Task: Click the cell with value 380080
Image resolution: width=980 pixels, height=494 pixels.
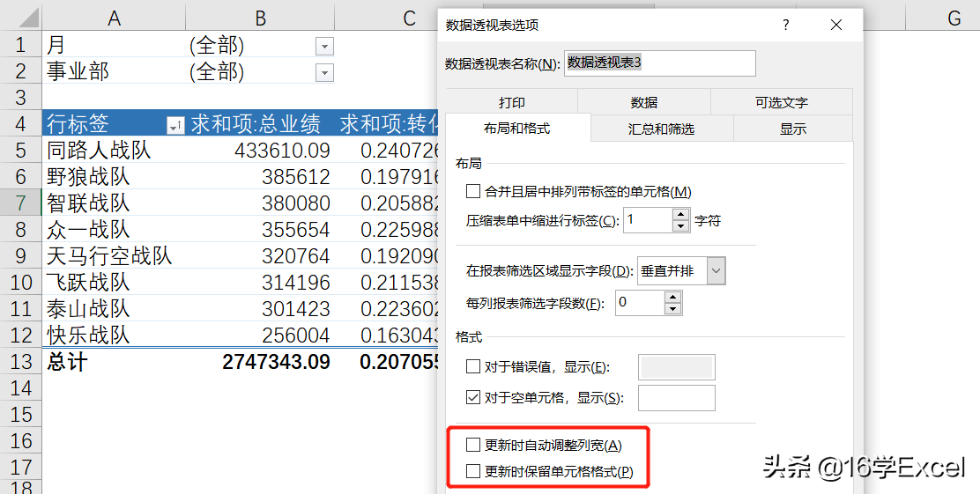Action: 260,203
